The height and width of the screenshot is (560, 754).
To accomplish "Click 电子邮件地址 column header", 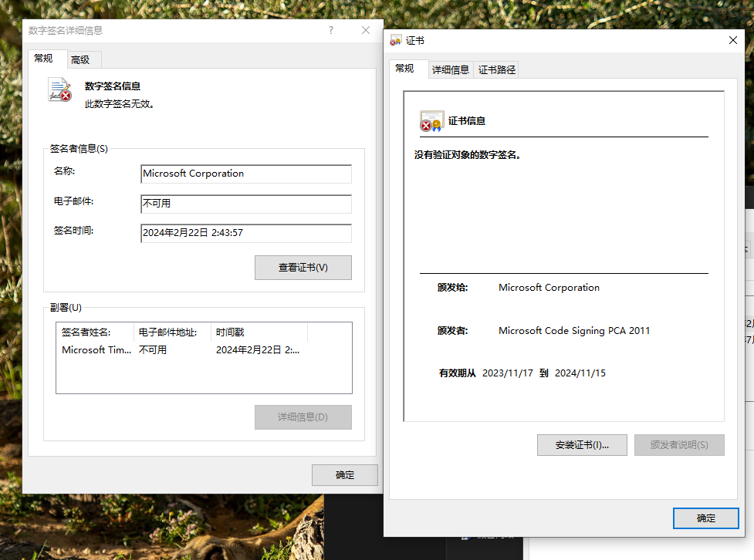I will tap(172, 332).
